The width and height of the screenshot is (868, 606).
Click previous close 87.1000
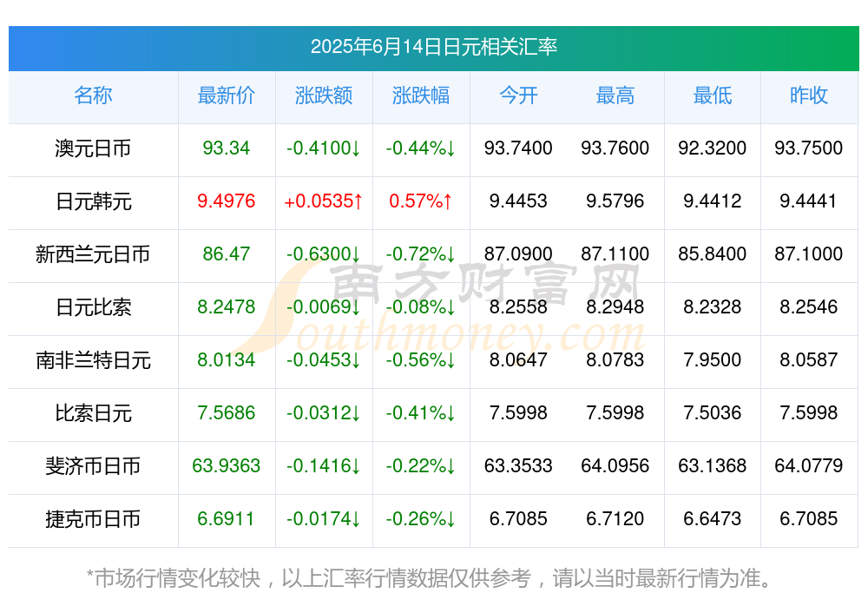pyautogui.click(x=809, y=254)
